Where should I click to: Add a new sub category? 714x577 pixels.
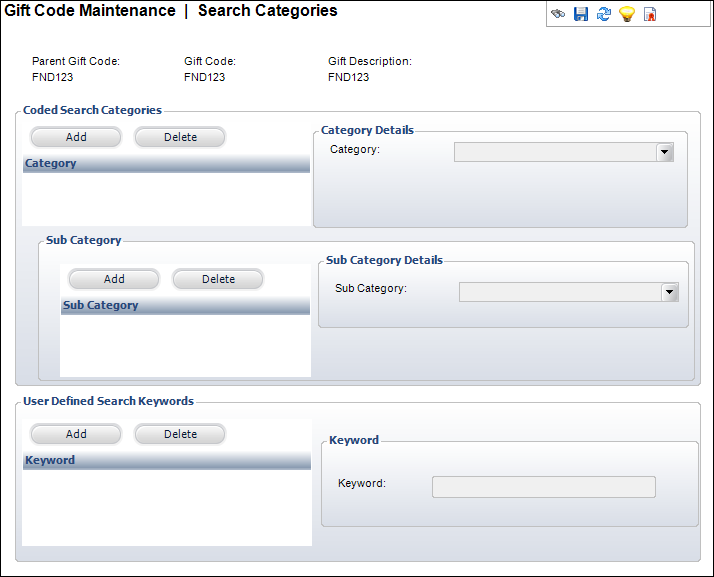114,279
